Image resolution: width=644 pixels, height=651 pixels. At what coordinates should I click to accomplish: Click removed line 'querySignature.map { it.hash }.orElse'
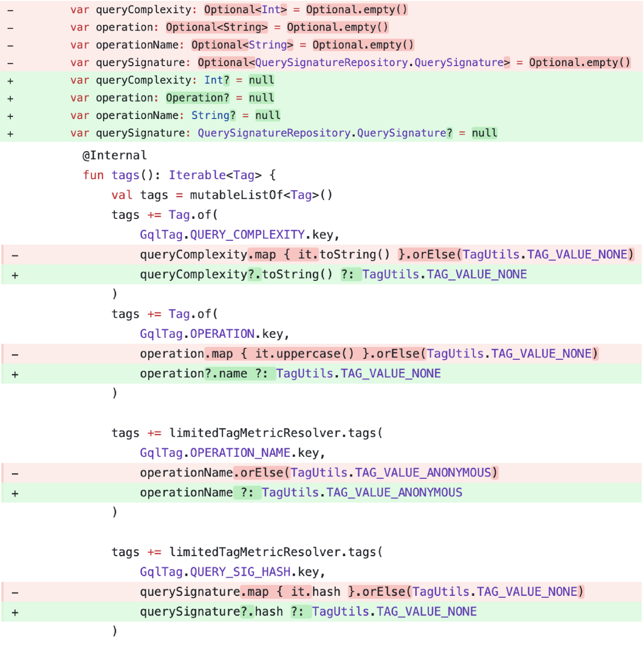click(322, 592)
